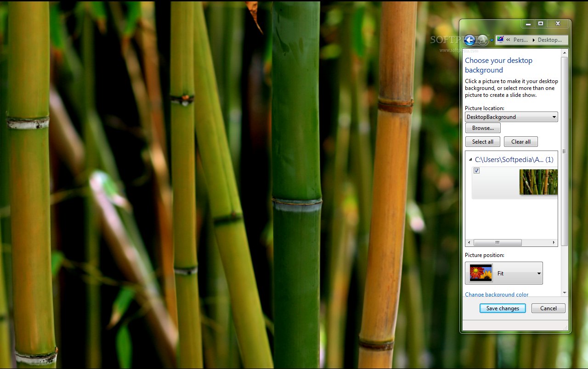Select the 'Pers...' breadcrumb segment
Screen dimensions: 588x369
pos(520,40)
